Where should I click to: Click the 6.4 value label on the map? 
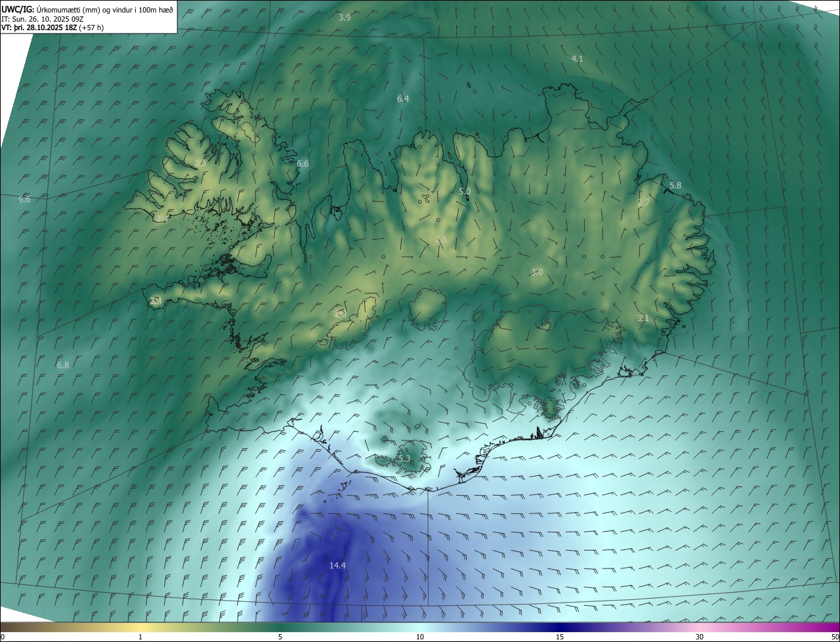coord(403,98)
